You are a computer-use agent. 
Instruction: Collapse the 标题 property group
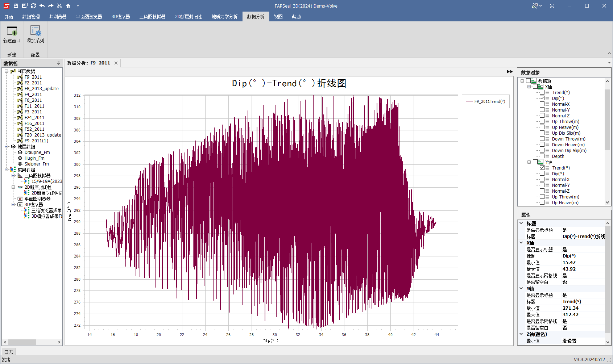pos(521,223)
